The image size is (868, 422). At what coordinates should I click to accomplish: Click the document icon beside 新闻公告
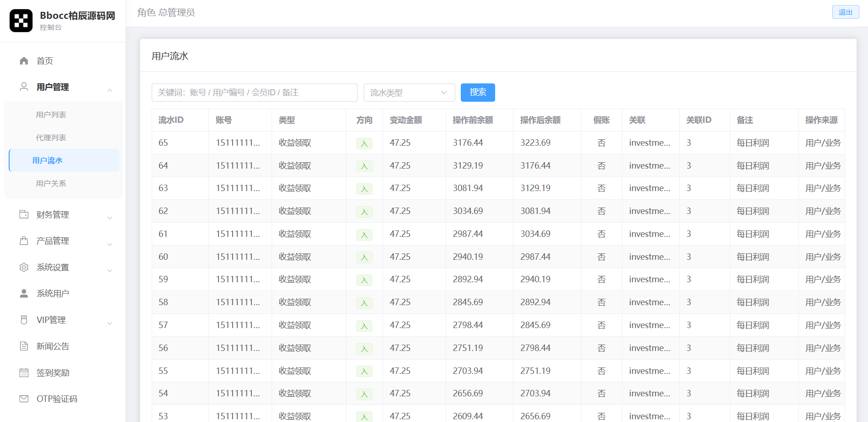(x=24, y=346)
